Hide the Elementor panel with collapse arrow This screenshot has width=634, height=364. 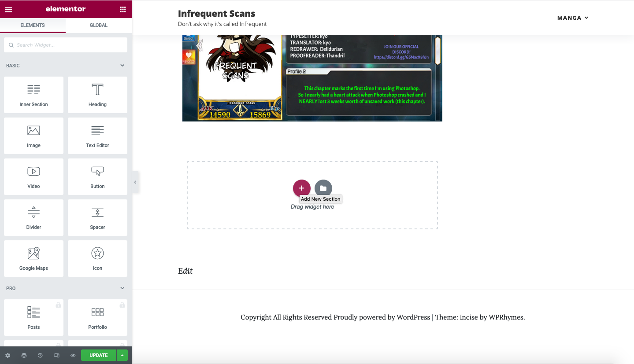[x=135, y=182]
